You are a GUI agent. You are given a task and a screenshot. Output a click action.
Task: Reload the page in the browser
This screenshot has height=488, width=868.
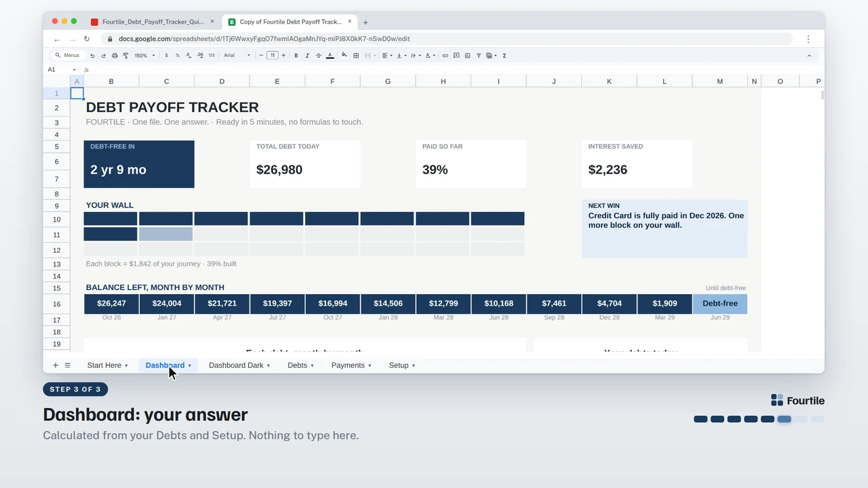pyautogui.click(x=87, y=39)
